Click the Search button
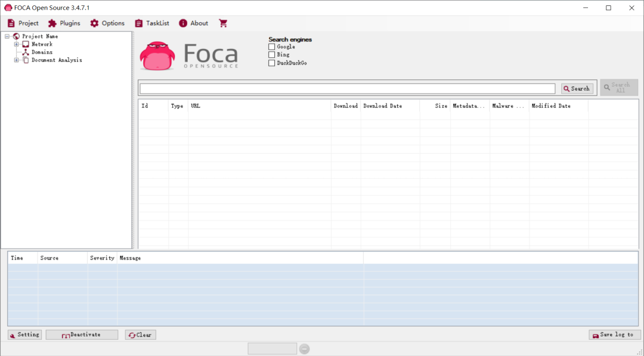Viewport: 644px width, 356px height. (x=577, y=89)
